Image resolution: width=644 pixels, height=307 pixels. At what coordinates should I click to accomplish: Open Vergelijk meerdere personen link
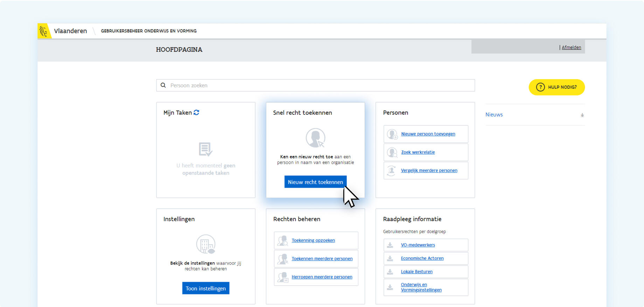coord(429,170)
